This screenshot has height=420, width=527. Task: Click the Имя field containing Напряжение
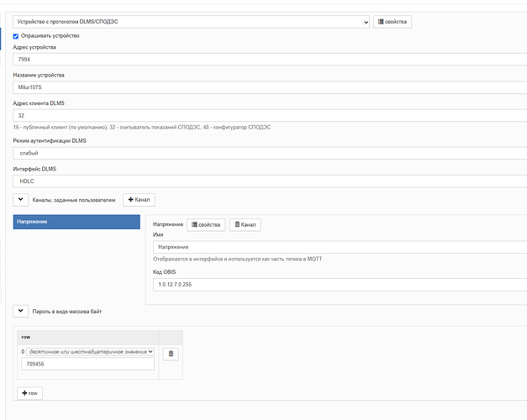tap(340, 247)
